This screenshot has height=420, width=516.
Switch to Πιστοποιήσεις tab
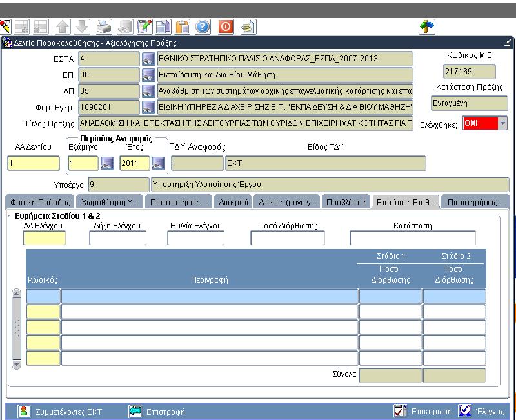179,202
